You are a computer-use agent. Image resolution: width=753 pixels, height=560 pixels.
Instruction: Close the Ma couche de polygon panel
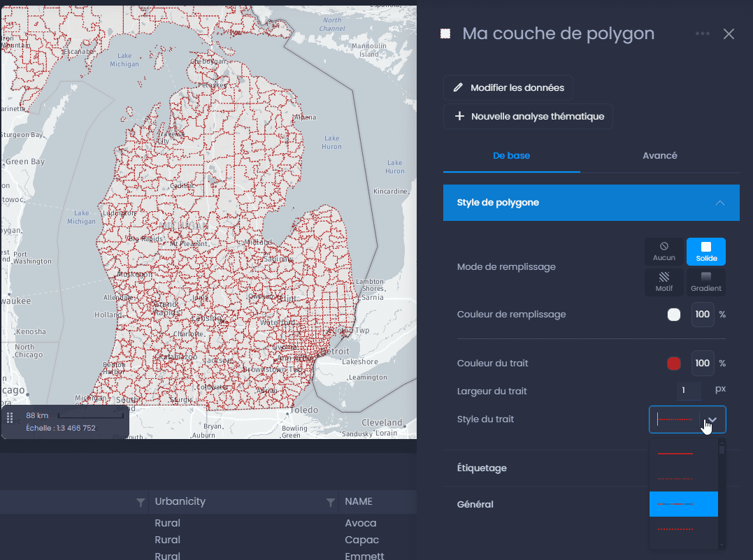[729, 34]
